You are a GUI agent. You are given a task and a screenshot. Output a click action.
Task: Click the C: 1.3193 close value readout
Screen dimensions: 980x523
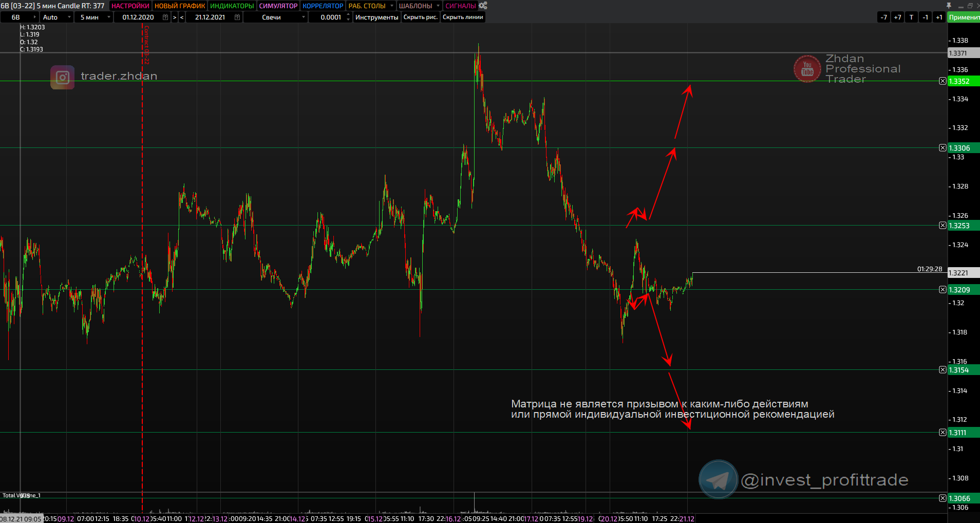(31, 49)
